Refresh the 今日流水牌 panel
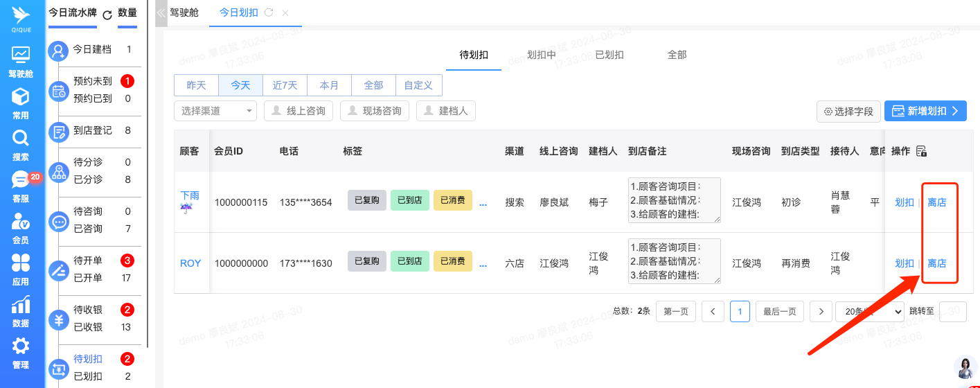This screenshot has height=388, width=980. coord(107,15)
